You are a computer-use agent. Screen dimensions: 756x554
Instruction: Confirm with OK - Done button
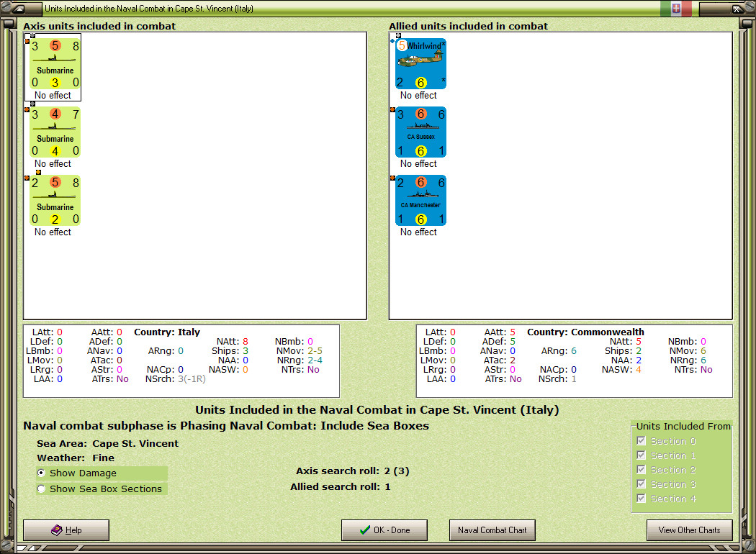pyautogui.click(x=384, y=530)
